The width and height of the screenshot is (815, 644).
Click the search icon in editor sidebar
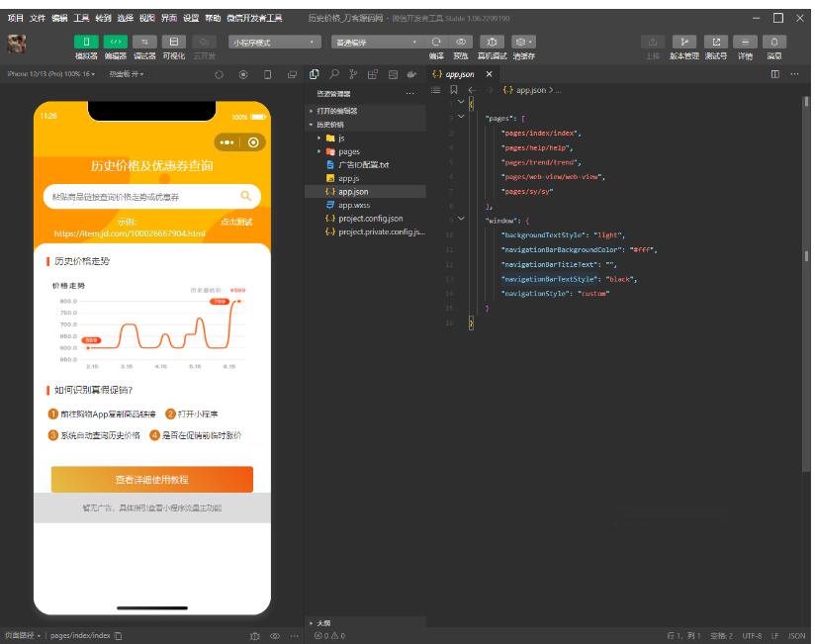coord(334,74)
